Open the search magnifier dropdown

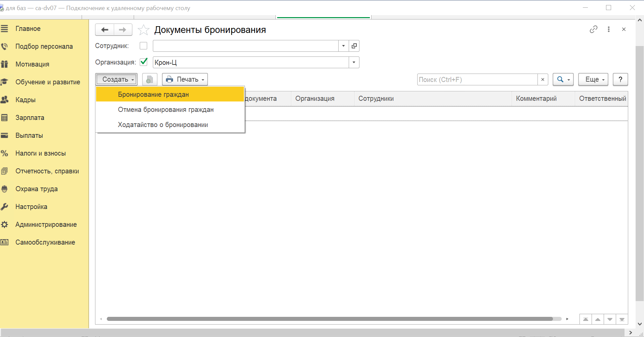click(563, 80)
